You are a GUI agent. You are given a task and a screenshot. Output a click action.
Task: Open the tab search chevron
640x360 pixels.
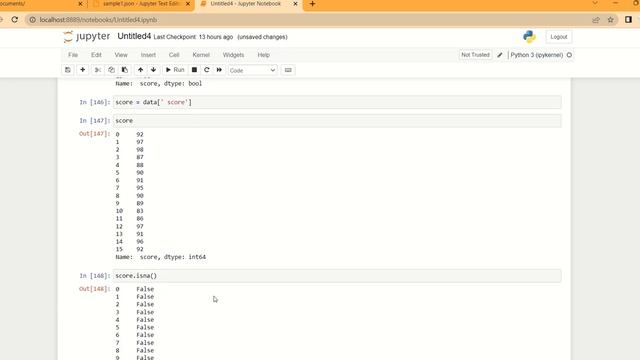[595, 3]
